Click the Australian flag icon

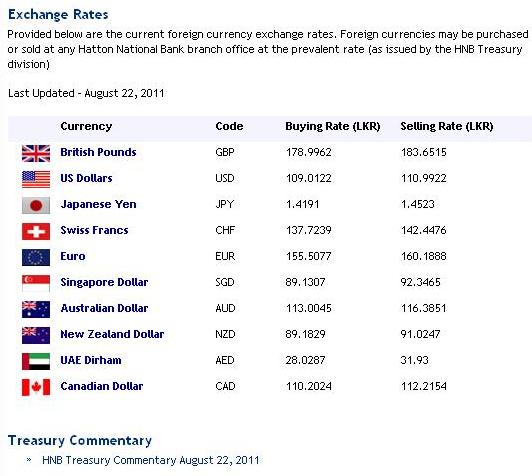tap(36, 309)
